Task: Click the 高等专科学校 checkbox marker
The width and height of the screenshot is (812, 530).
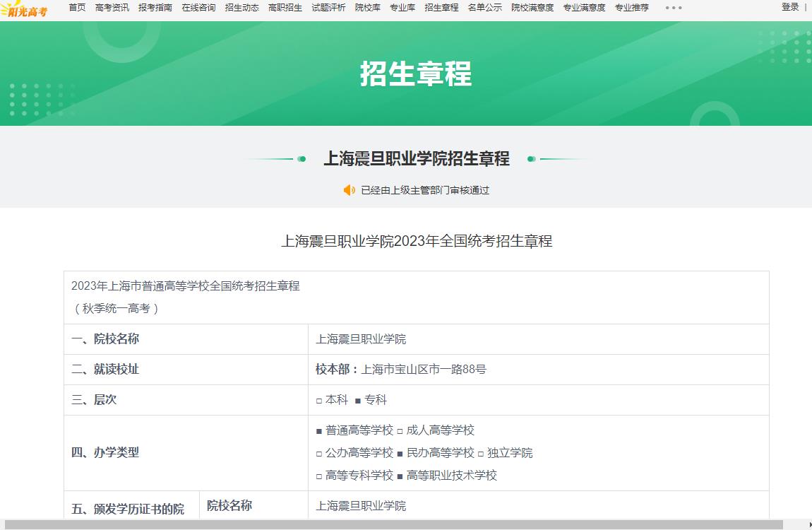Action: coord(319,476)
